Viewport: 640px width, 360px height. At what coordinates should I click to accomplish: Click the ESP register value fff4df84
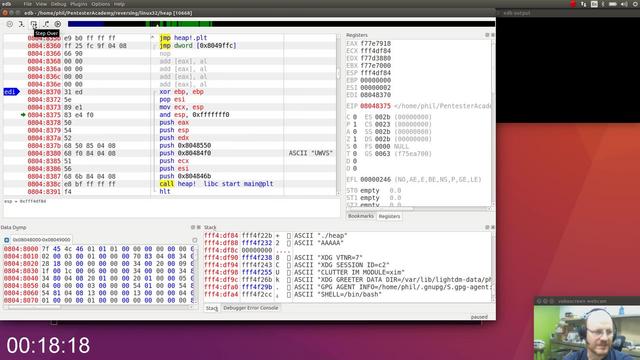pyautogui.click(x=376, y=73)
